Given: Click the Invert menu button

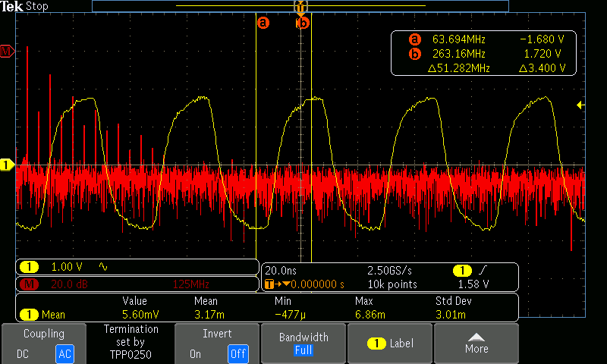Looking at the screenshot, I should point(217,344).
